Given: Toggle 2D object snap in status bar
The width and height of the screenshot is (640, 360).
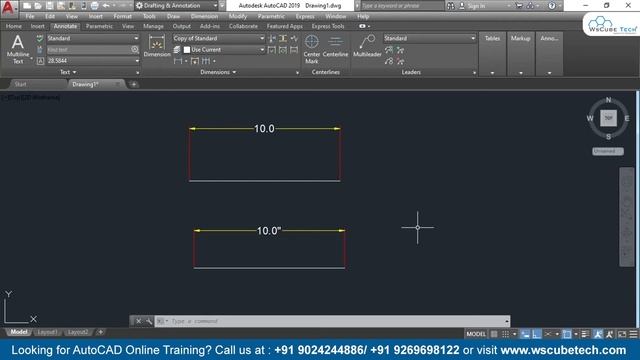Looking at the screenshot, I should pyautogui.click(x=567, y=334).
